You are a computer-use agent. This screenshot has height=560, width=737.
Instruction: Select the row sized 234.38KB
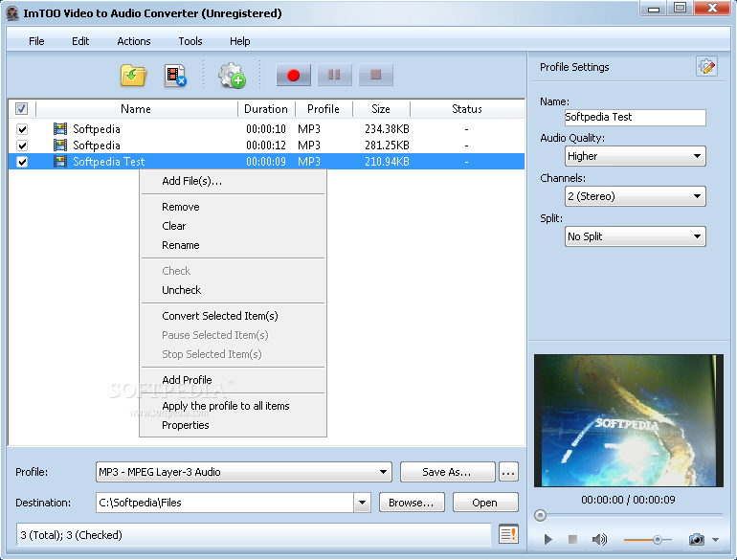tap(266, 129)
